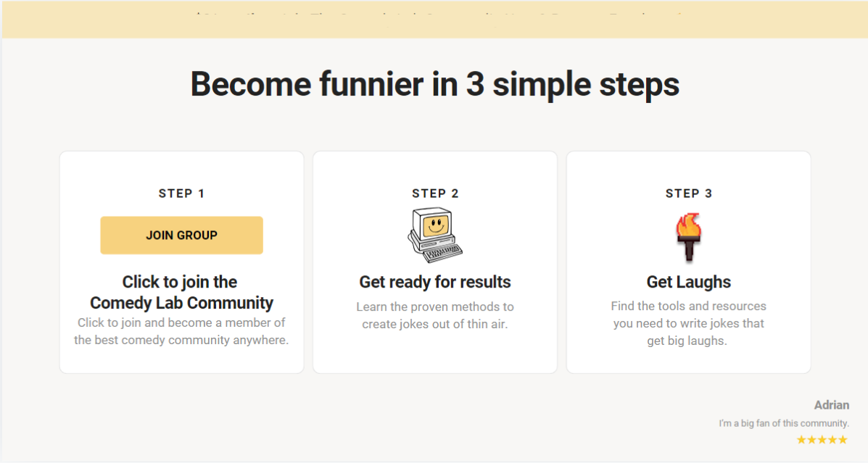Screen dimensions: 868x463
Task: Click the five-star rating under Adrian
Action: tap(822, 440)
